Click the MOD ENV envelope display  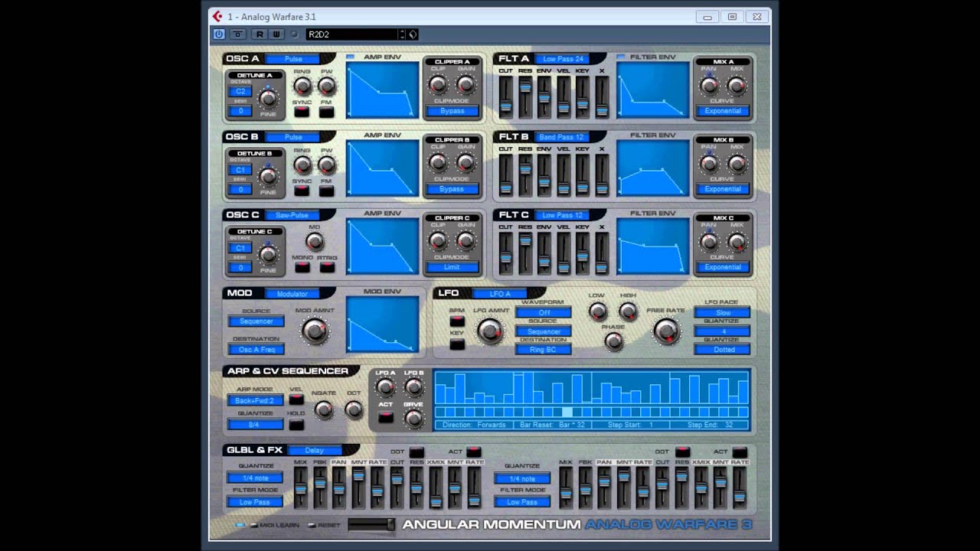(383, 324)
